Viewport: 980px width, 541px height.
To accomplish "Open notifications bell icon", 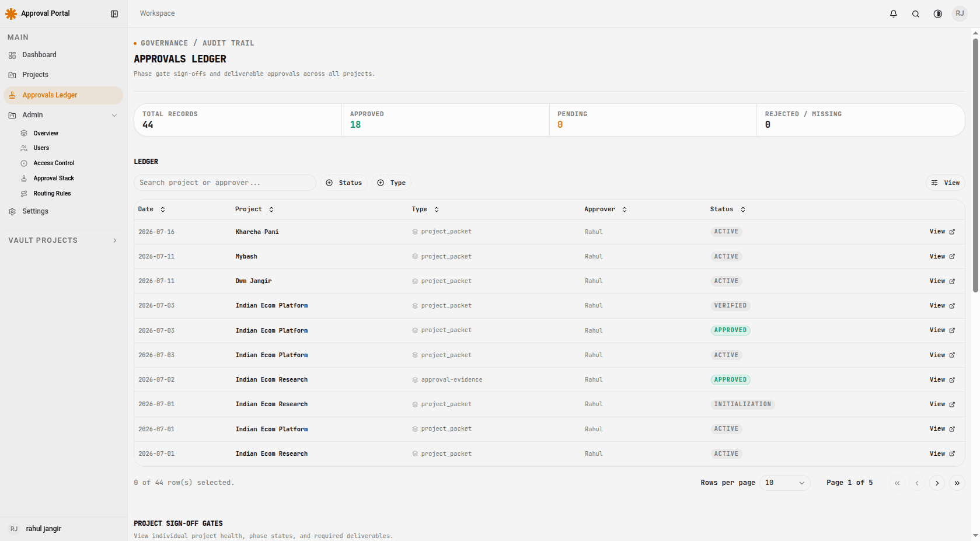I will (x=894, y=14).
